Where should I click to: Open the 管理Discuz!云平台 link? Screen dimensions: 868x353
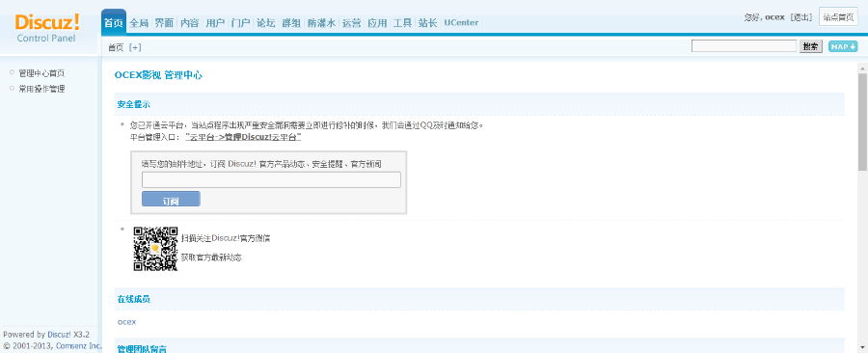coord(243,137)
